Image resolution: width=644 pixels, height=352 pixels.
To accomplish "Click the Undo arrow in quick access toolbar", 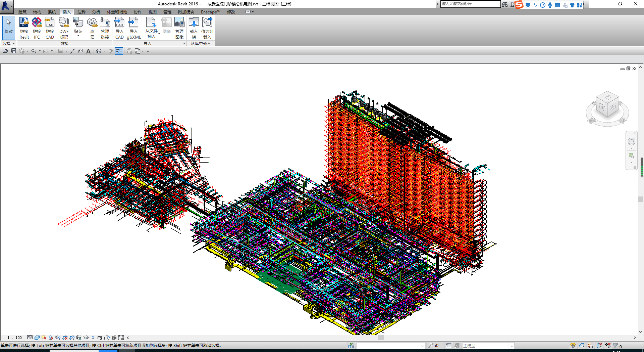I will [x=34, y=51].
